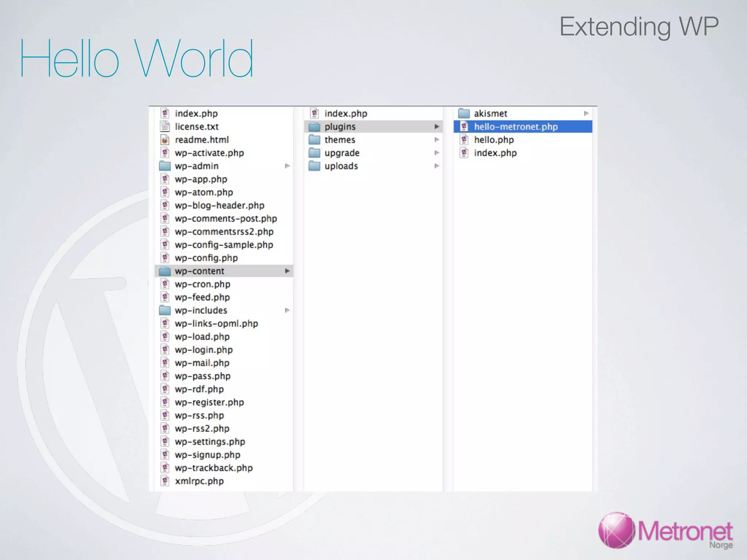747x560 pixels.
Task: Click the wp-config.php file icon
Action: pos(165,258)
